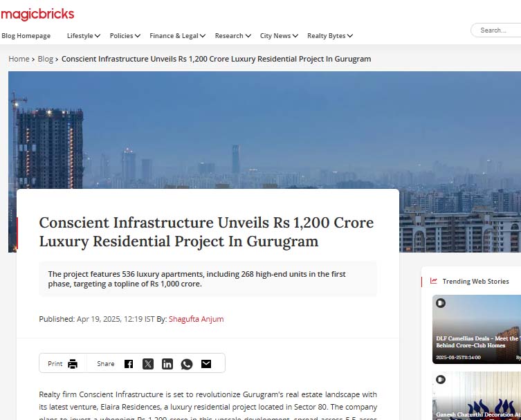Share article on LinkedIn
The width and height of the screenshot is (521, 420).
167,364
